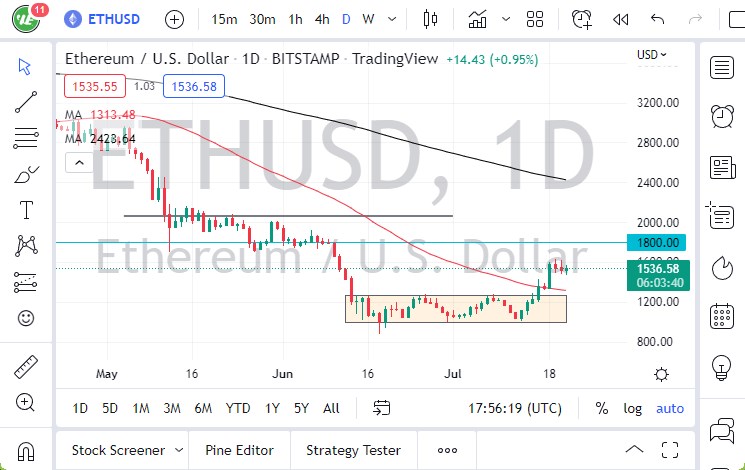Set date range to YTD
The image size is (745, 470).
[x=238, y=408]
